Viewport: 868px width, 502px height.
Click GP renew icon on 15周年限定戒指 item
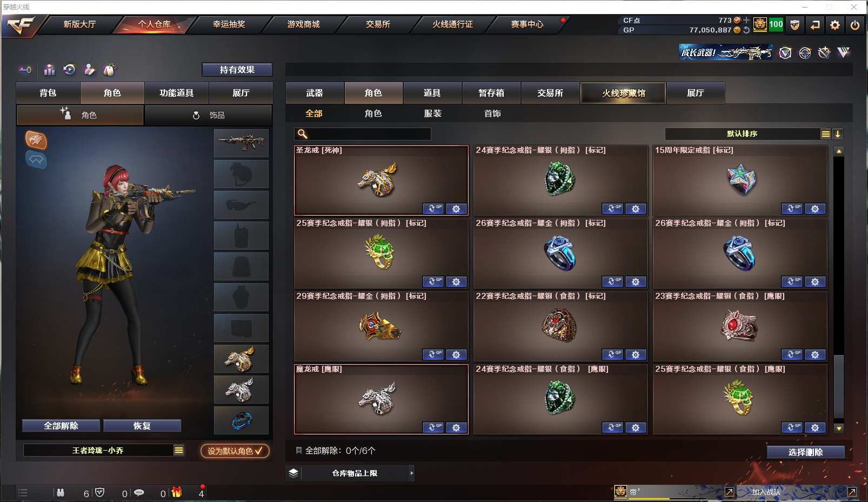point(792,209)
